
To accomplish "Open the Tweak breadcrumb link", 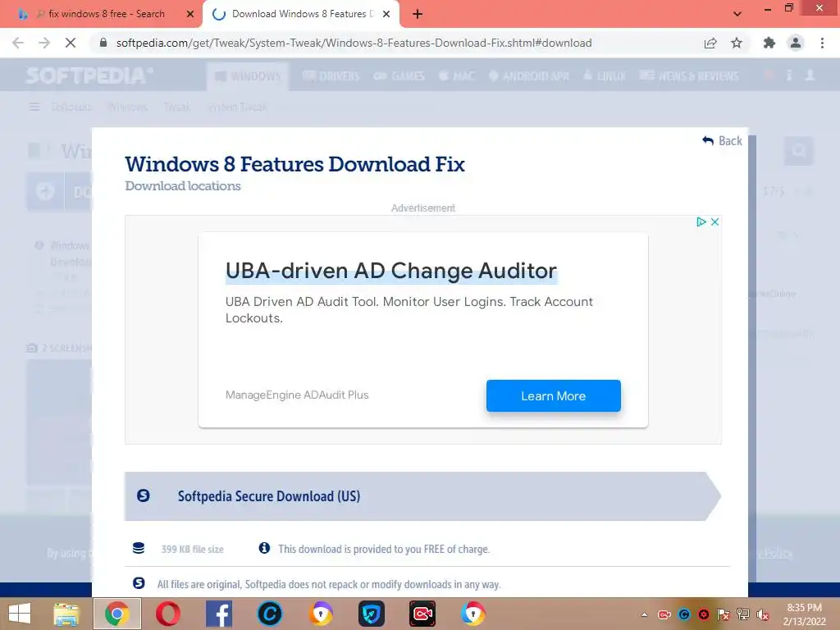I will pos(177,107).
